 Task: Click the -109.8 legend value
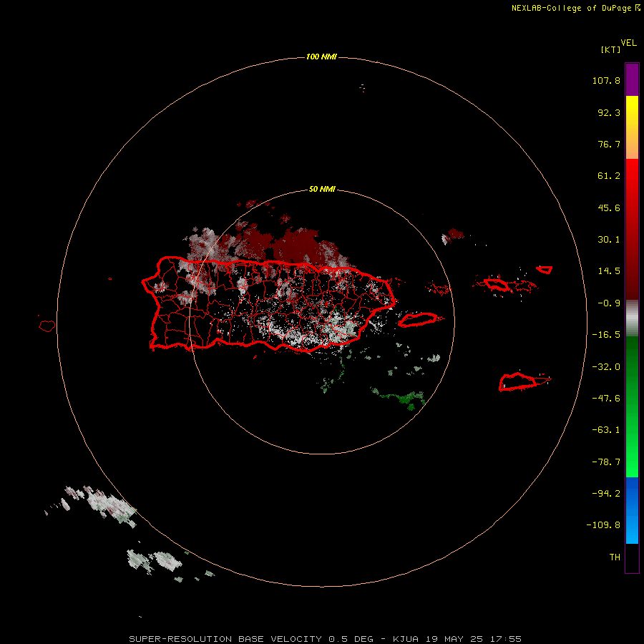[603, 525]
